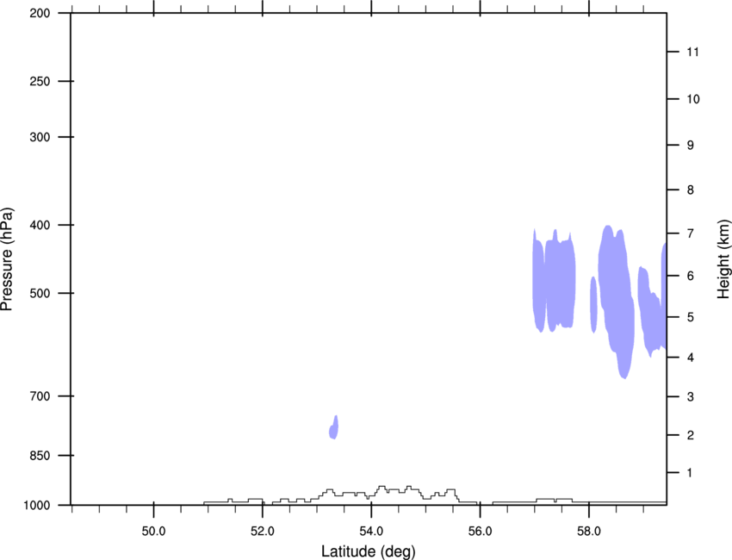Screen dimensions: 732x560
Task: Click the Height (km) axis title
Action: pos(723,259)
